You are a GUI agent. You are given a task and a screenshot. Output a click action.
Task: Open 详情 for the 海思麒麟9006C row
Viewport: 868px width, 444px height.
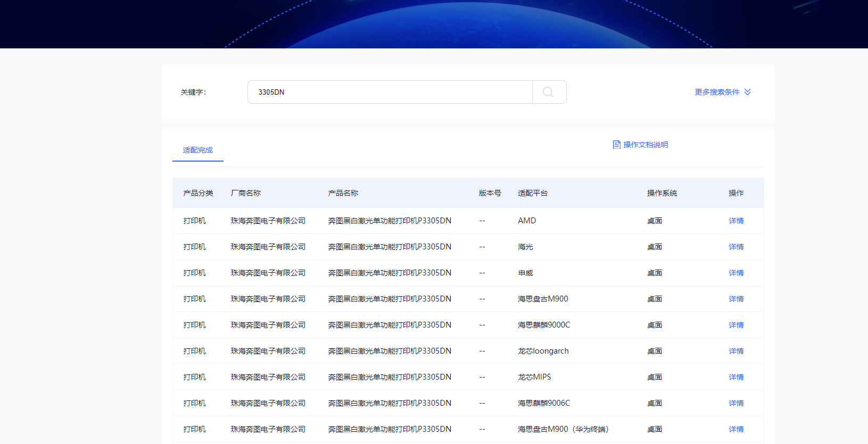[736, 403]
